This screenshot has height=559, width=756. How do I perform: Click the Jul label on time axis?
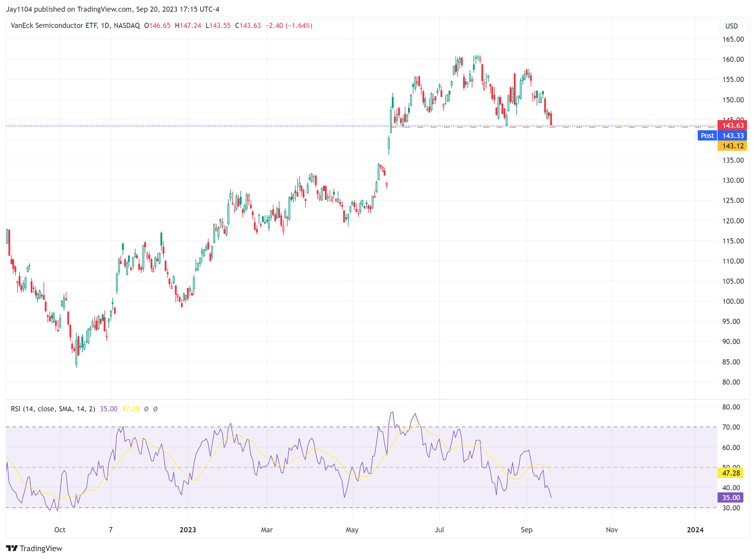439,530
